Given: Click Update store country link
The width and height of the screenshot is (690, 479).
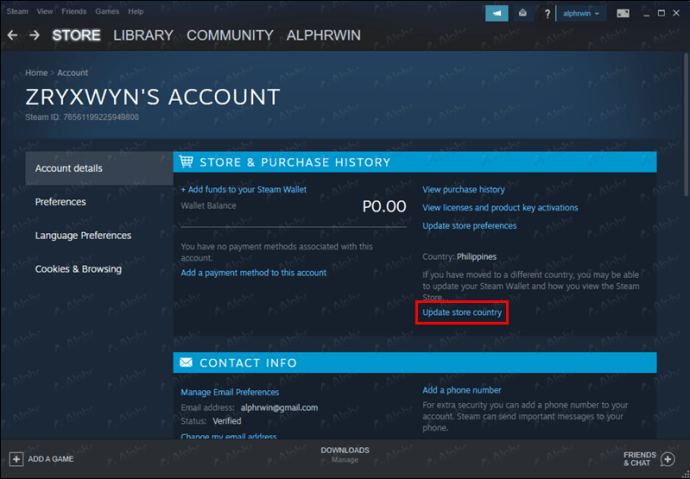Looking at the screenshot, I should (462, 312).
